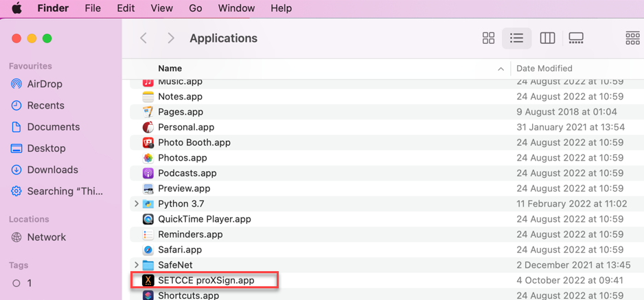Open the Go menu
The width and height of the screenshot is (644, 300).
click(195, 8)
